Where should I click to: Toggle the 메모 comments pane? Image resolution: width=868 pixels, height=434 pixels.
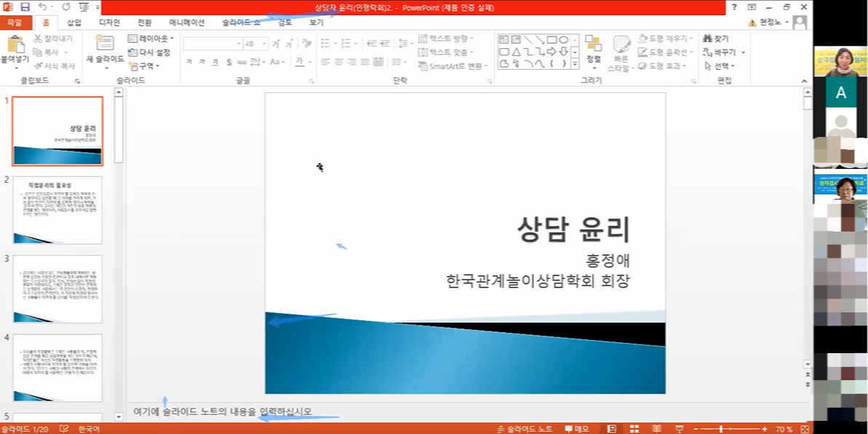(x=576, y=429)
